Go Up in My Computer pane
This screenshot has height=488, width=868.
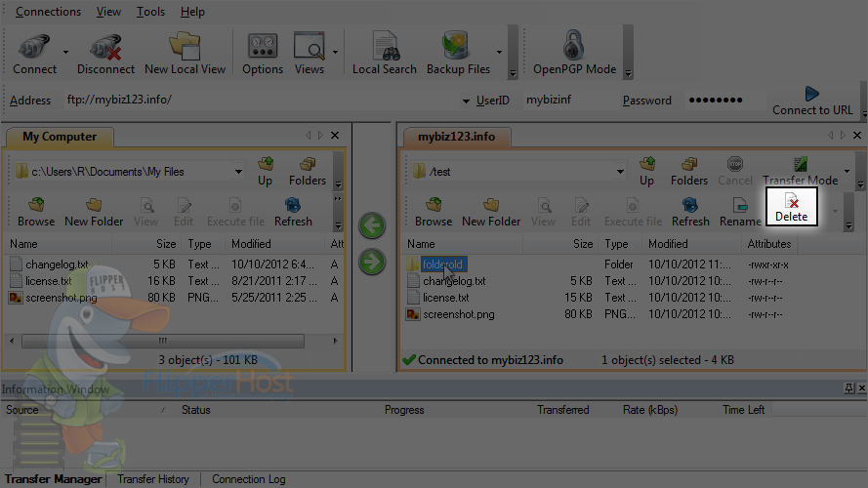click(266, 172)
